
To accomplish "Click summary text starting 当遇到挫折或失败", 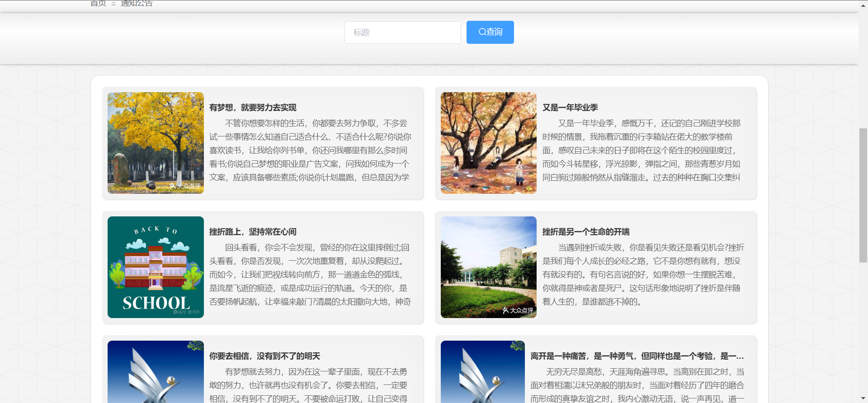I will pyautogui.click(x=643, y=275).
